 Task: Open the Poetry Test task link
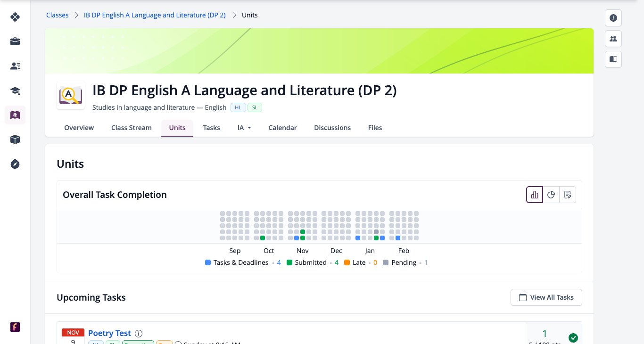[109, 333]
